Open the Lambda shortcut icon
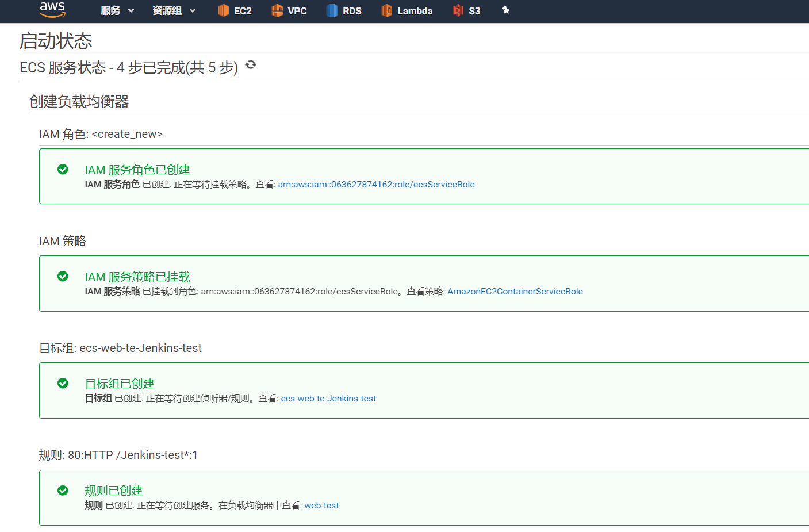Viewport: 809px width, 532px height. (386, 10)
